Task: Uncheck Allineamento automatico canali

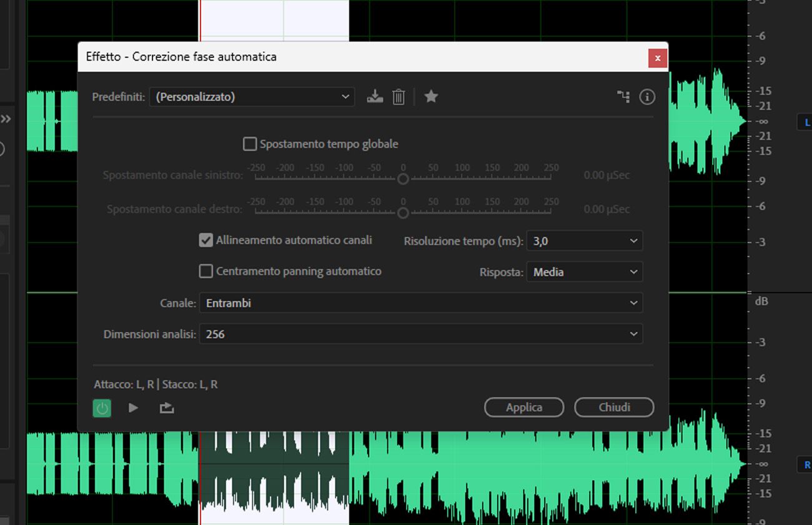Action: click(x=206, y=240)
